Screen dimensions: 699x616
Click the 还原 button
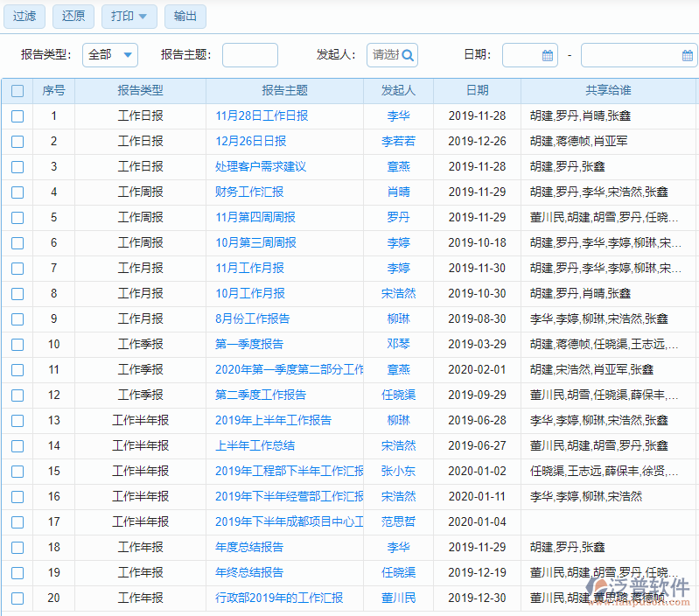click(73, 17)
